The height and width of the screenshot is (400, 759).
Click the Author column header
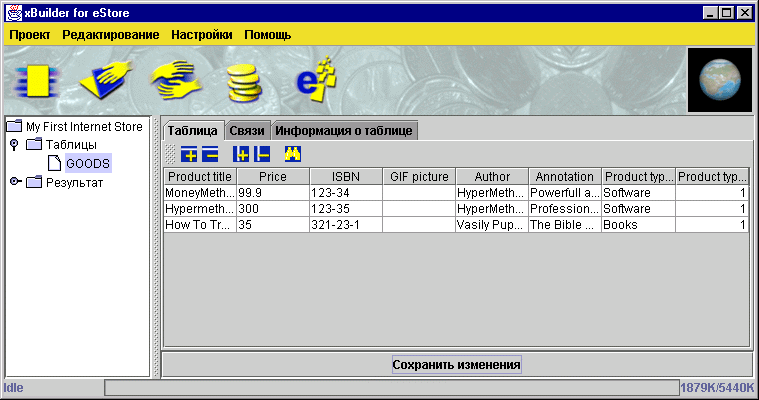coord(492,177)
